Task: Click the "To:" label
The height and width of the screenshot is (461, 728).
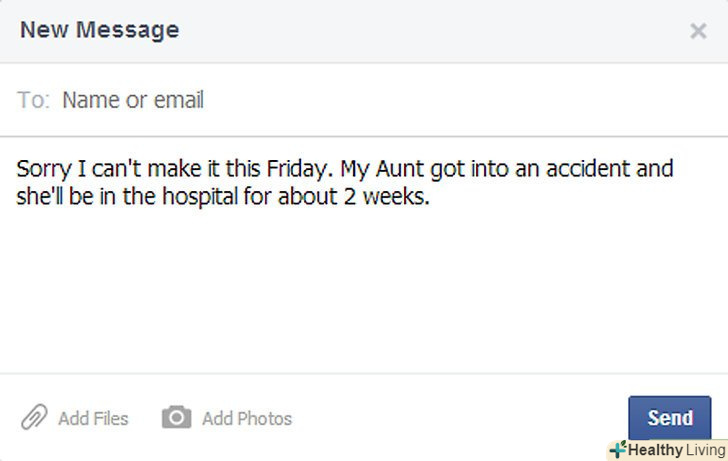Action: [33, 100]
